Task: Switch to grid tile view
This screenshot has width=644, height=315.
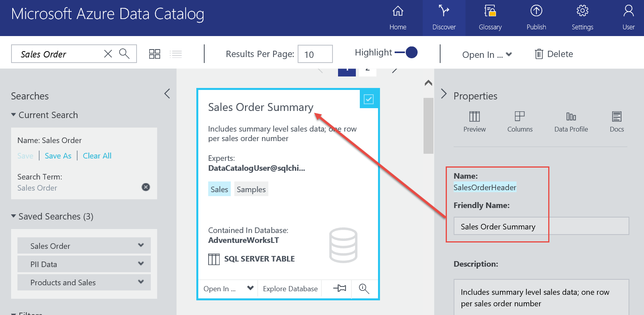Action: (x=155, y=54)
